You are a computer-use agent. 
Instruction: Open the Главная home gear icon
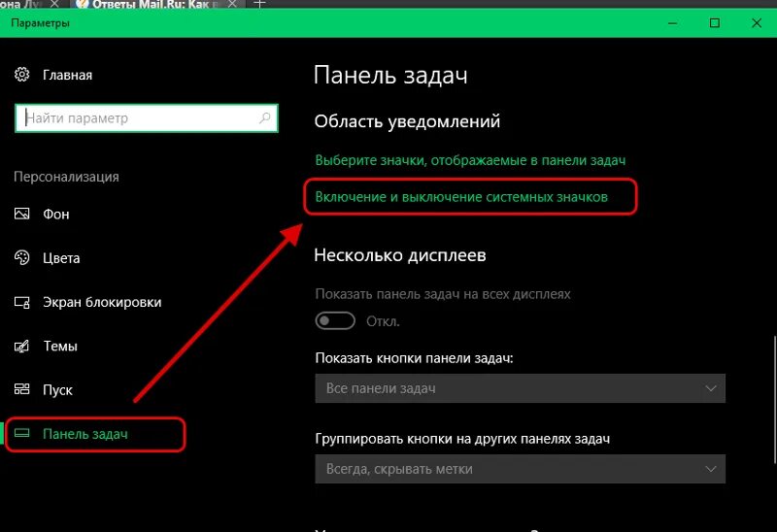(x=21, y=75)
